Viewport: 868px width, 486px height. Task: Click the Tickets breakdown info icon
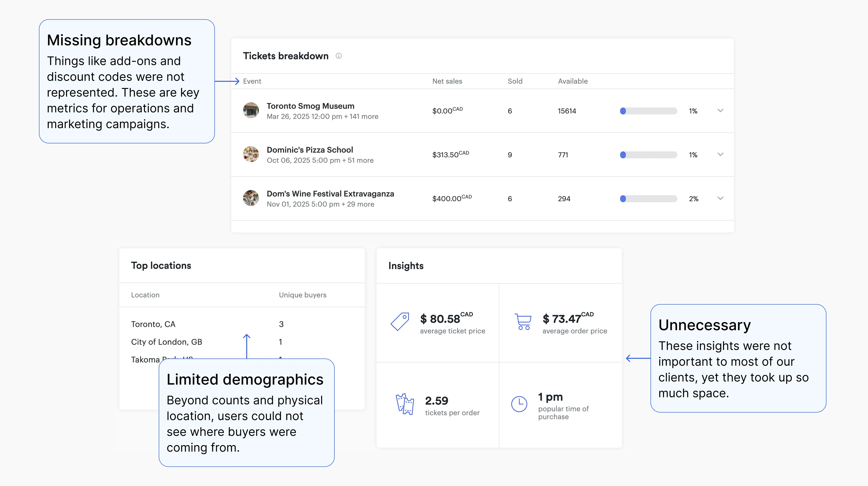[x=339, y=56]
